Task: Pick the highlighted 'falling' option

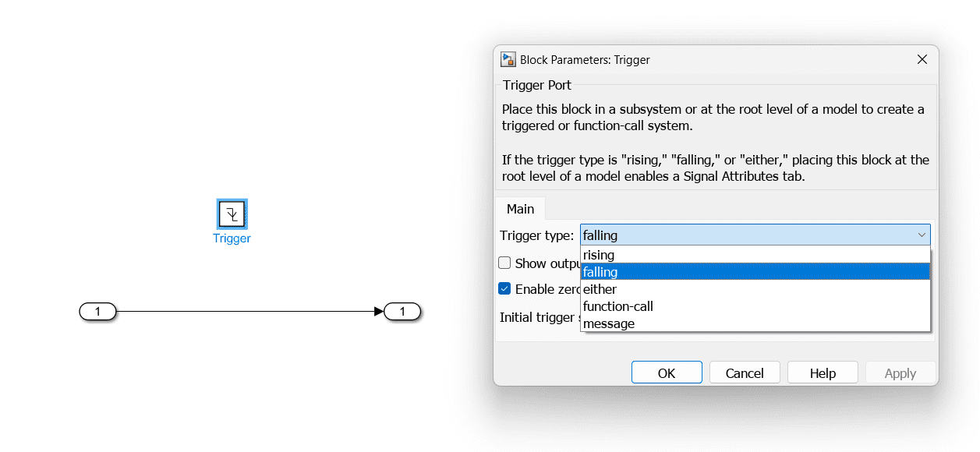Action: [x=600, y=272]
